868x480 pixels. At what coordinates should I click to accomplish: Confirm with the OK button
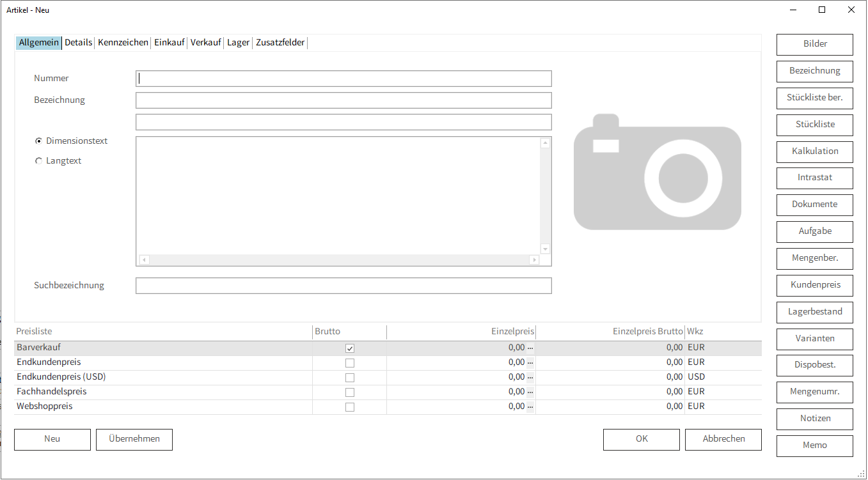pyautogui.click(x=642, y=439)
